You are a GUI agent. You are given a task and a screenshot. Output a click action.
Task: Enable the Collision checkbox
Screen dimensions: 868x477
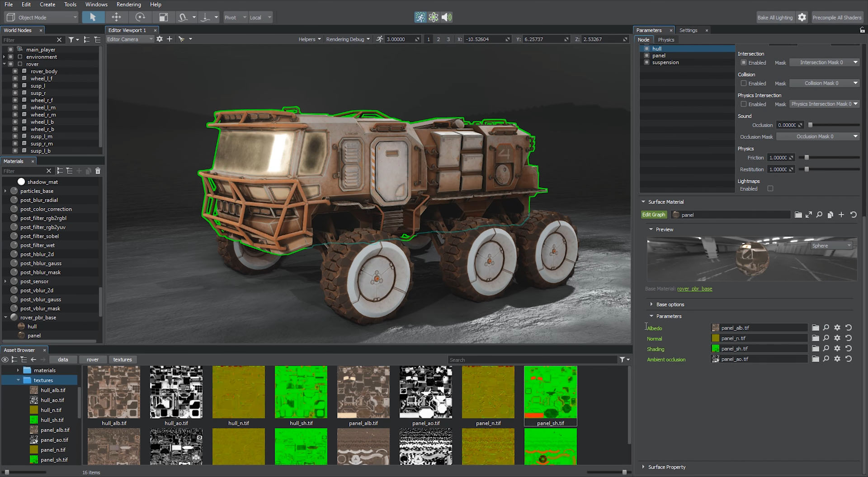pyautogui.click(x=744, y=84)
